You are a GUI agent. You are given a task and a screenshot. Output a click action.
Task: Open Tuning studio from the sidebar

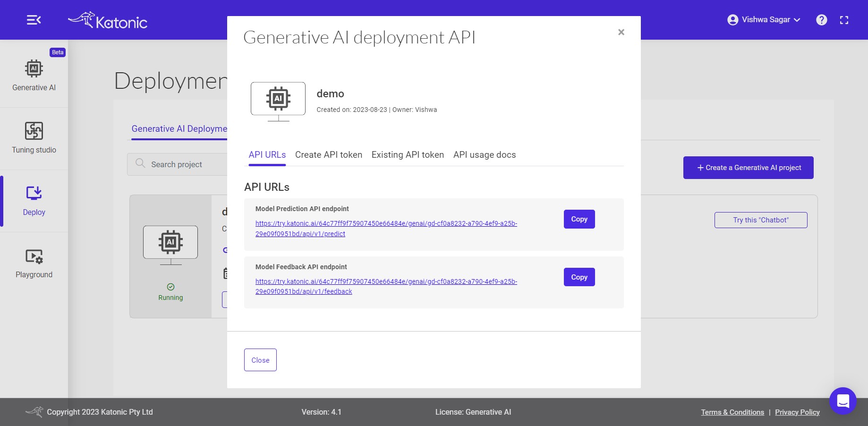(x=34, y=138)
